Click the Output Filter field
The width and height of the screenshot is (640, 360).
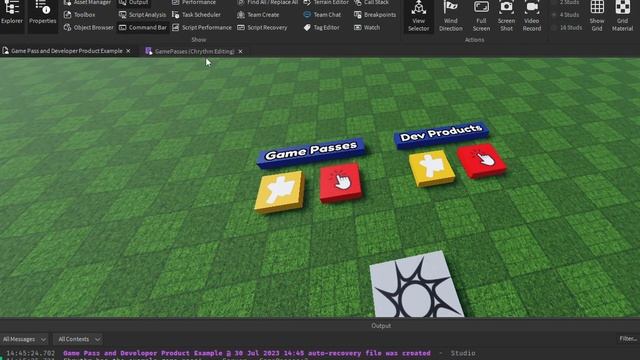(x=628, y=339)
